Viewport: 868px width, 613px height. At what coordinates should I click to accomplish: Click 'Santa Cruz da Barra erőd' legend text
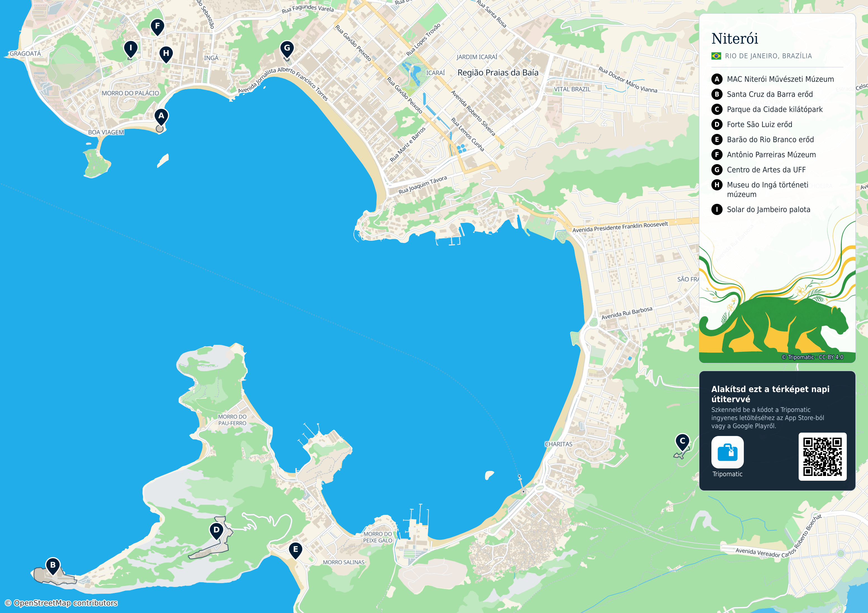(770, 94)
